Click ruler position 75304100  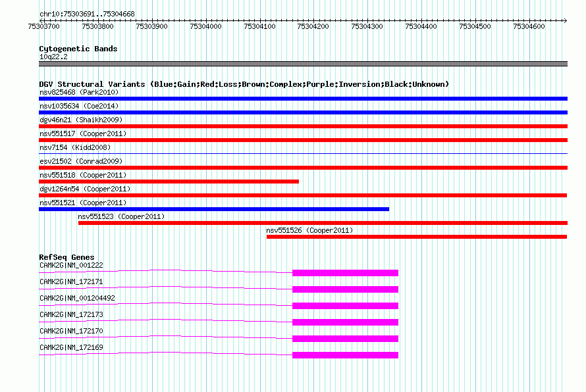click(x=259, y=26)
